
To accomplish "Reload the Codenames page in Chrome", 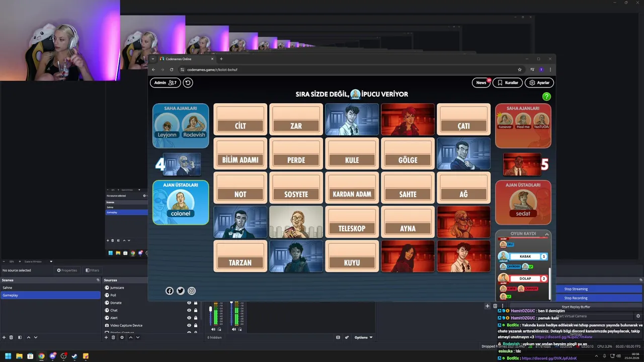I will (172, 69).
